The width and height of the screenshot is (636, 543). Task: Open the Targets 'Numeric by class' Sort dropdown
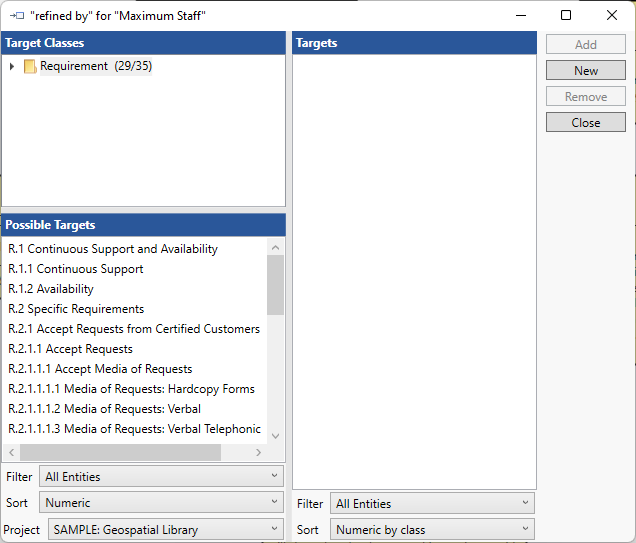click(x=432, y=530)
